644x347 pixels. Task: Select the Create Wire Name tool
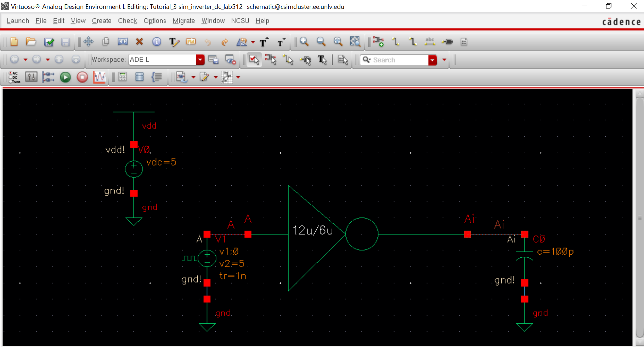click(430, 42)
